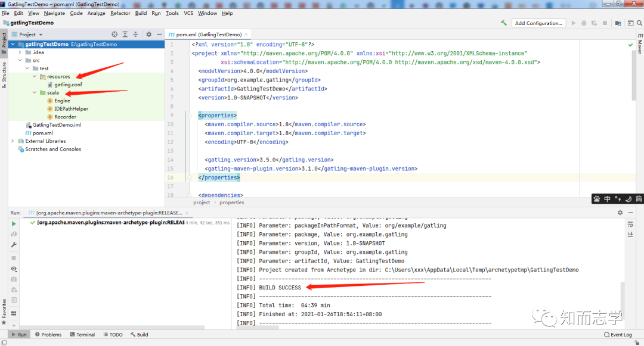Open the TODO tool window tab
This screenshot has width=644, height=346.
point(113,335)
